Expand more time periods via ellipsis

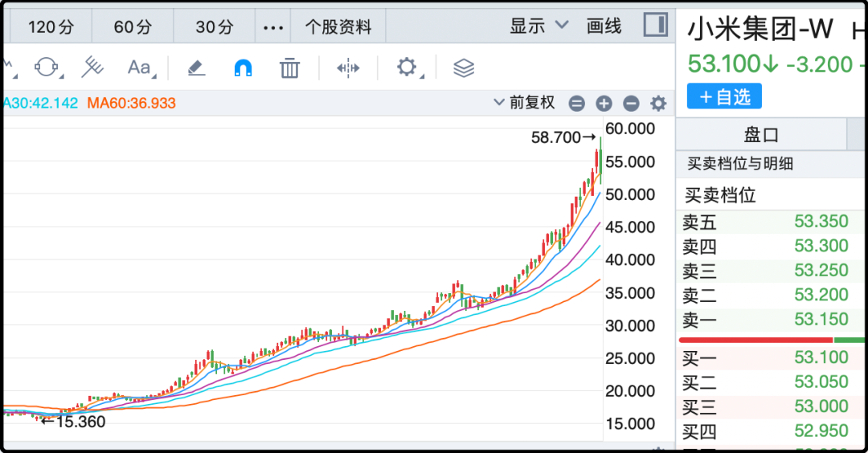273,27
